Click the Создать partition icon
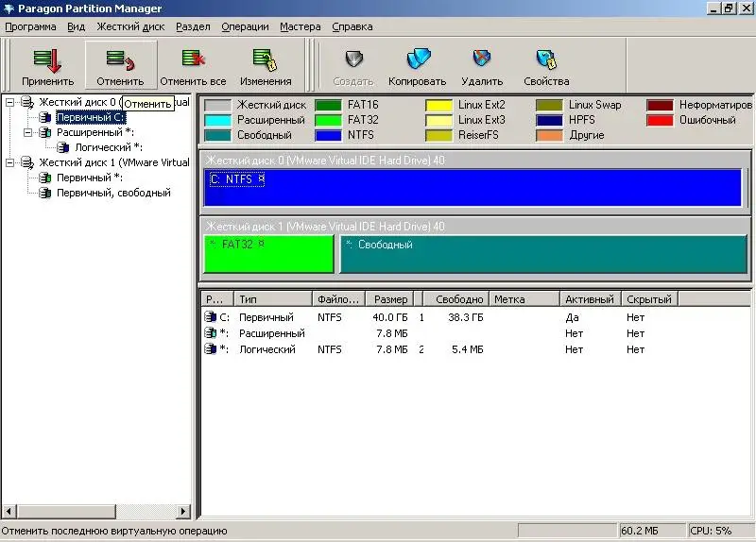756x542 pixels. tap(353, 59)
